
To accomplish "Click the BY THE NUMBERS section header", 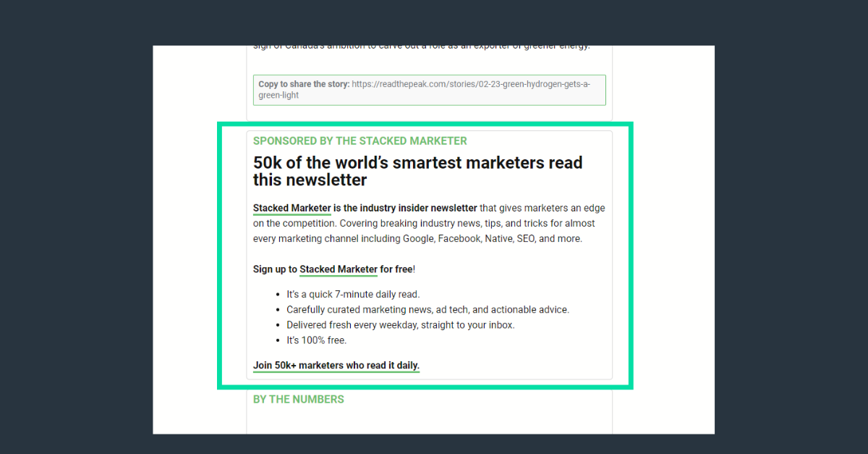I will (x=299, y=399).
